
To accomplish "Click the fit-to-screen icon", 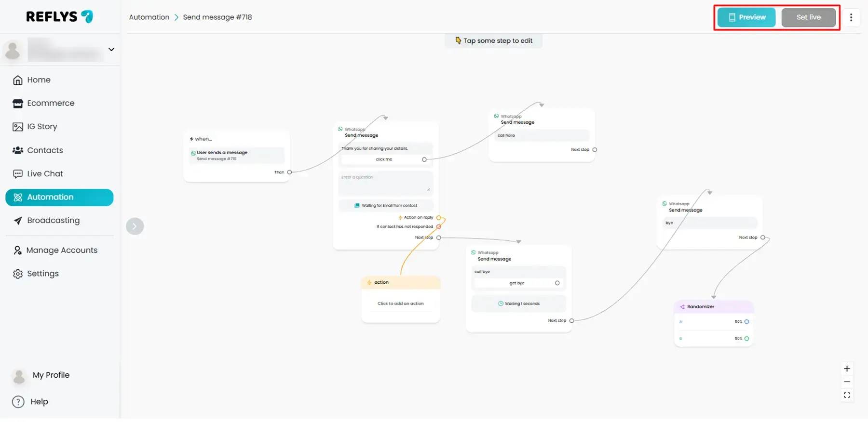I will point(847,396).
